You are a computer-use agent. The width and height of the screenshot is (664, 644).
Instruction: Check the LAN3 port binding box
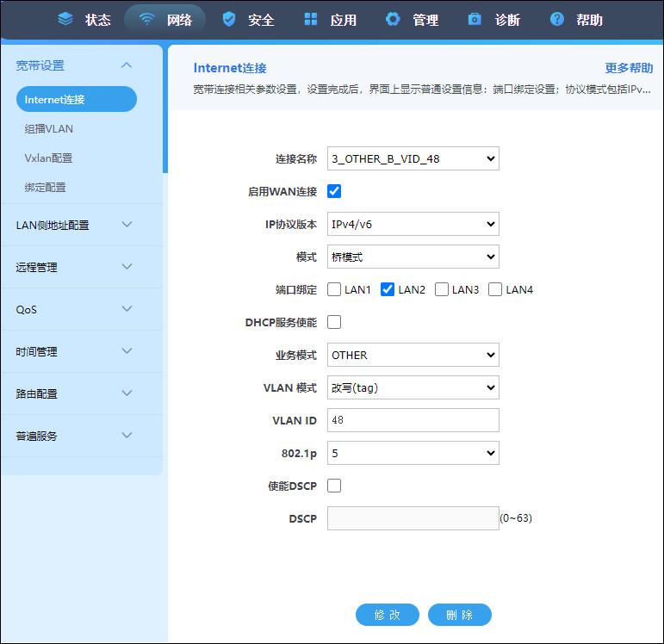tap(442, 289)
